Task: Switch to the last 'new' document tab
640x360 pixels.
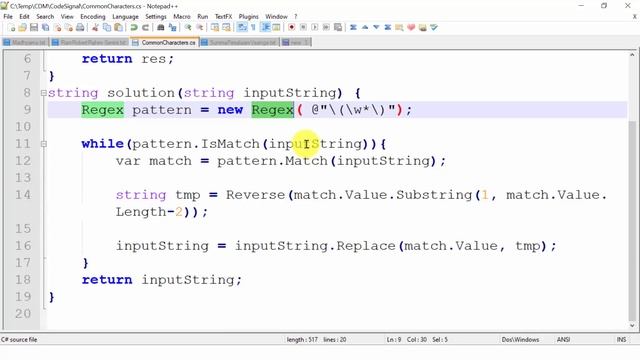Action: point(296,42)
